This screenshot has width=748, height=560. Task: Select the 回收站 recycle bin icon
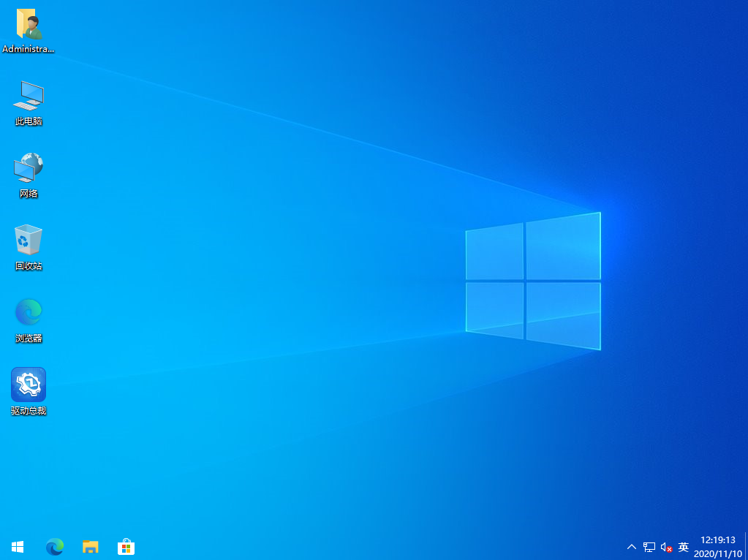29,247
